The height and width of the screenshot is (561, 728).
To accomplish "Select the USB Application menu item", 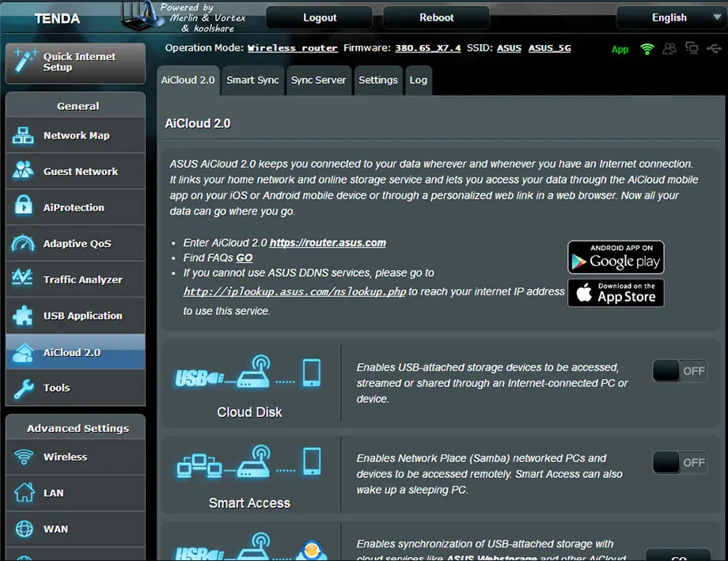I will (76, 316).
